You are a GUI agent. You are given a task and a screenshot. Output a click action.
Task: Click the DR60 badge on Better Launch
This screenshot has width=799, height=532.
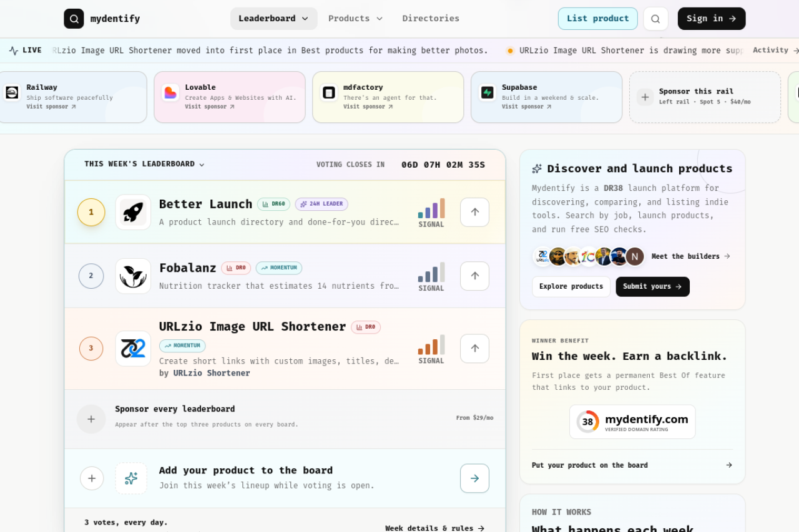[x=273, y=204]
